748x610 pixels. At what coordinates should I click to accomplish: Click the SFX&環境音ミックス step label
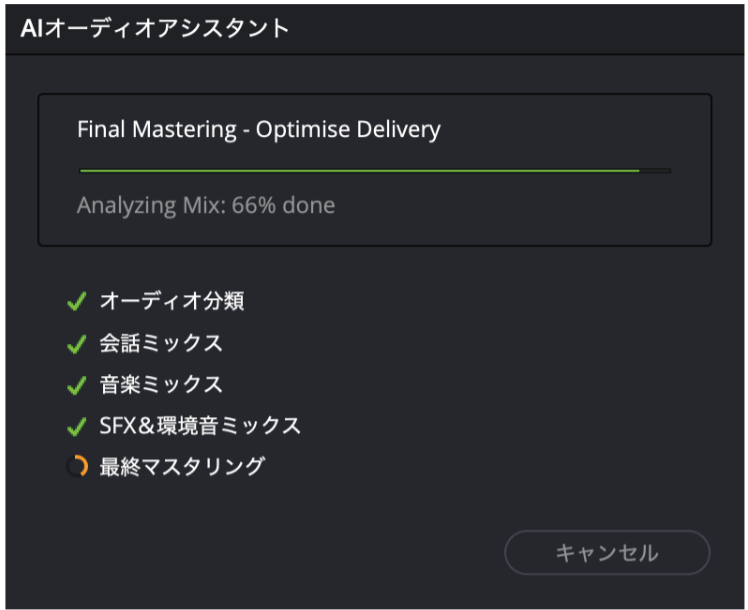[x=200, y=426]
